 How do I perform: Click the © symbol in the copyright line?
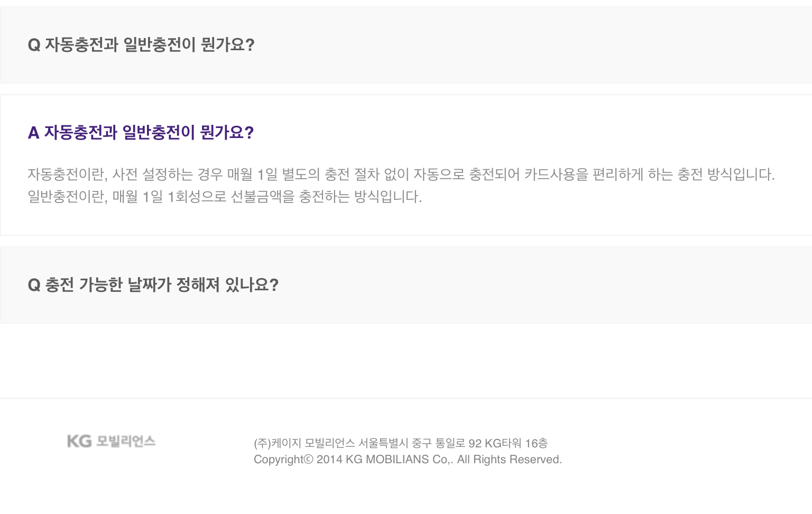[x=309, y=460]
